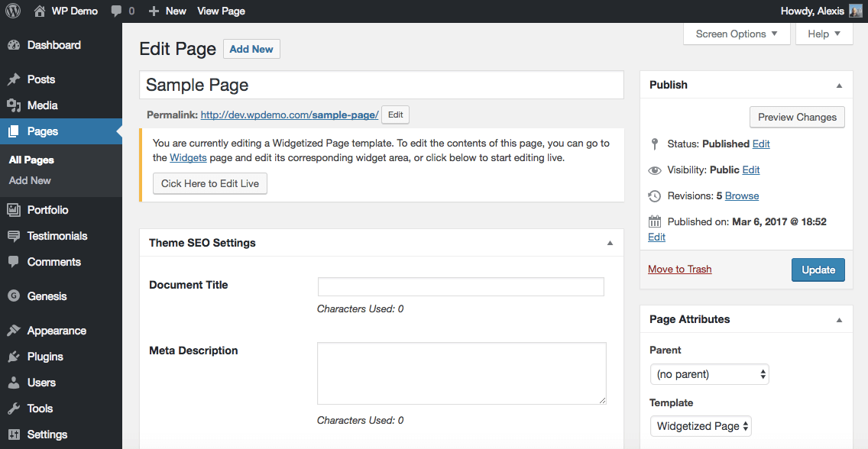Screen dimensions: 868x449
Task: Open the Genesis theme menu
Action: pyautogui.click(x=47, y=296)
